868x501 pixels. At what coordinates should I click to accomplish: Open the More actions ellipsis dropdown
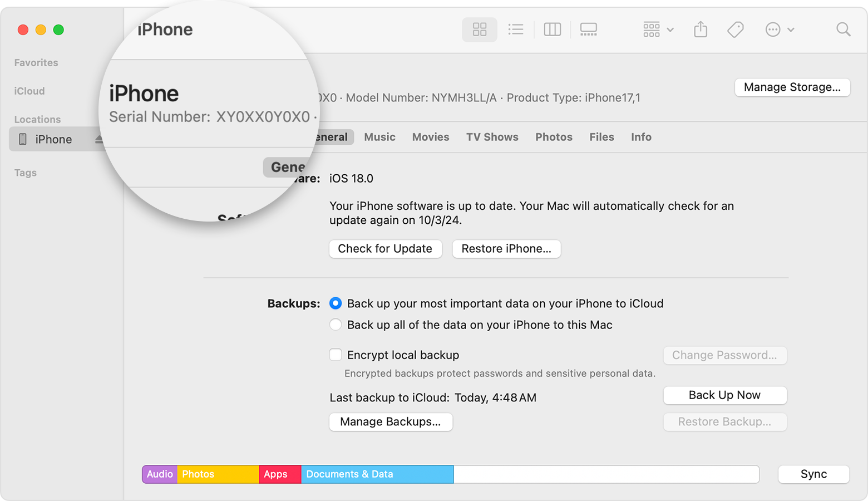click(x=773, y=30)
